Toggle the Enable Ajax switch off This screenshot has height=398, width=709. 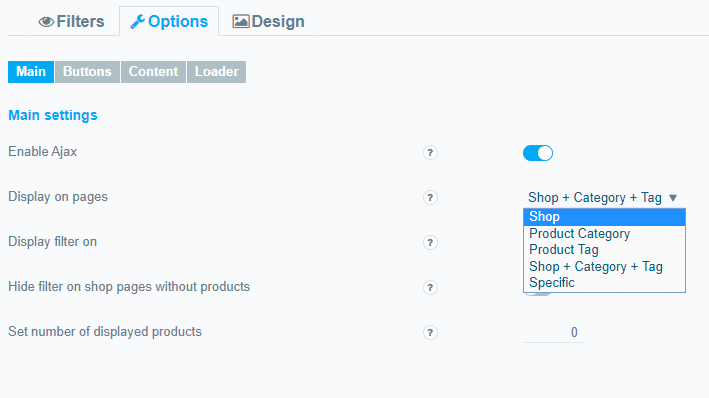[538, 153]
